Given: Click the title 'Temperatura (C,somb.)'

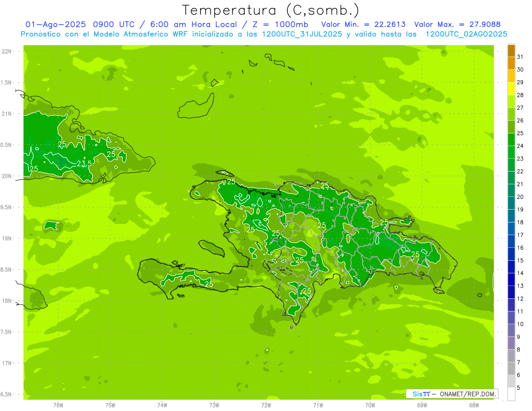Looking at the screenshot, I should (271, 10).
